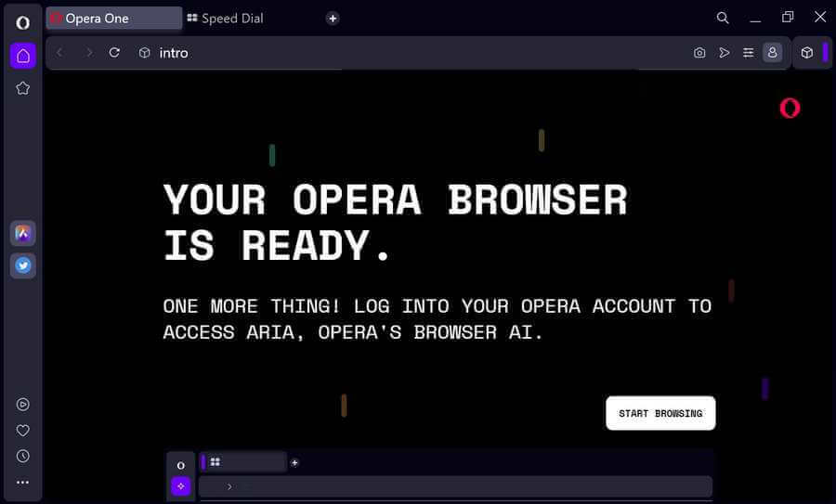
Task: Take a snapshot with camera icon
Action: (x=699, y=53)
